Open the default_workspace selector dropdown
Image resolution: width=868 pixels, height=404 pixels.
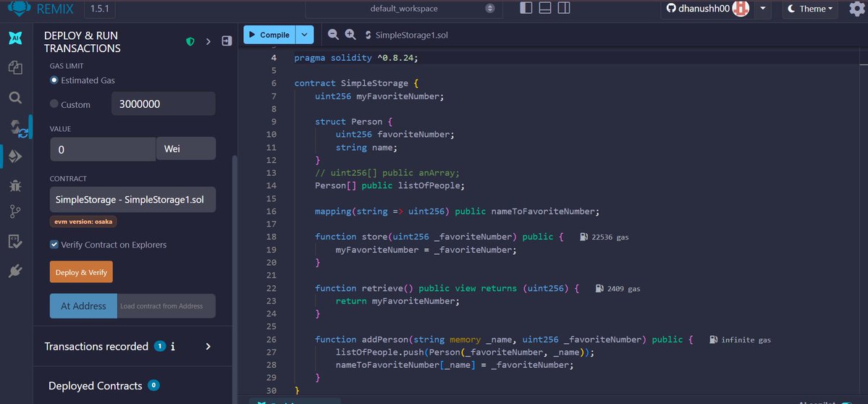click(x=404, y=9)
